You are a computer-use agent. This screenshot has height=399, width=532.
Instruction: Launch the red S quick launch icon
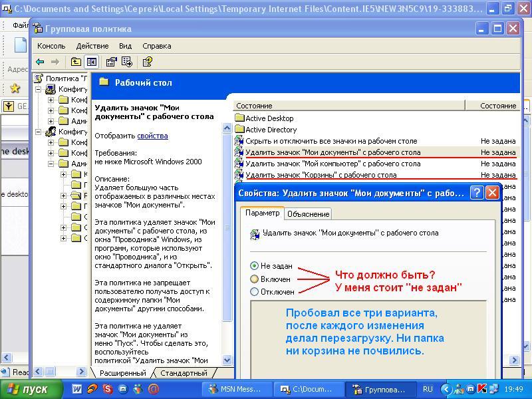coord(108,389)
